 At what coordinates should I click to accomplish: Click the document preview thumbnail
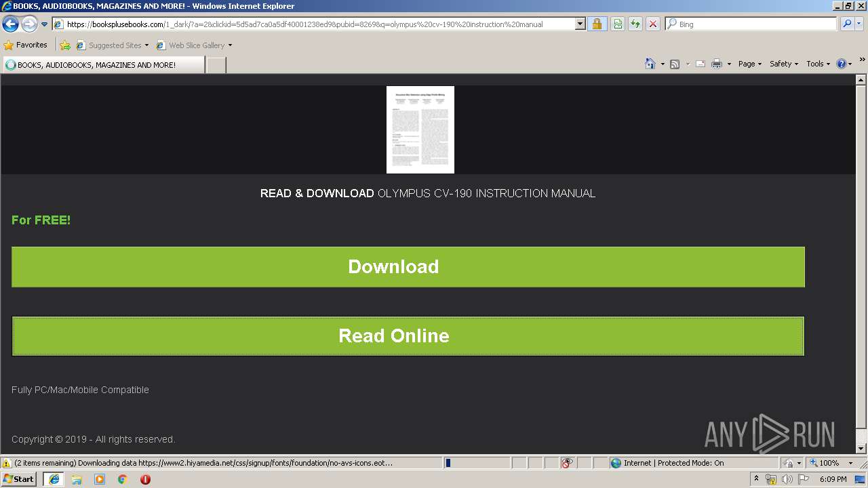tap(420, 129)
